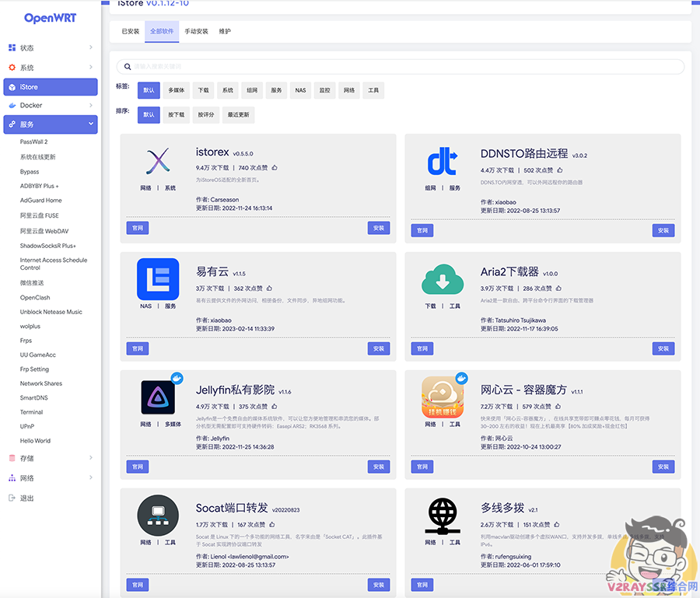The height and width of the screenshot is (598, 700).
Task: Click the Docker sidebar icon
Action: point(12,105)
